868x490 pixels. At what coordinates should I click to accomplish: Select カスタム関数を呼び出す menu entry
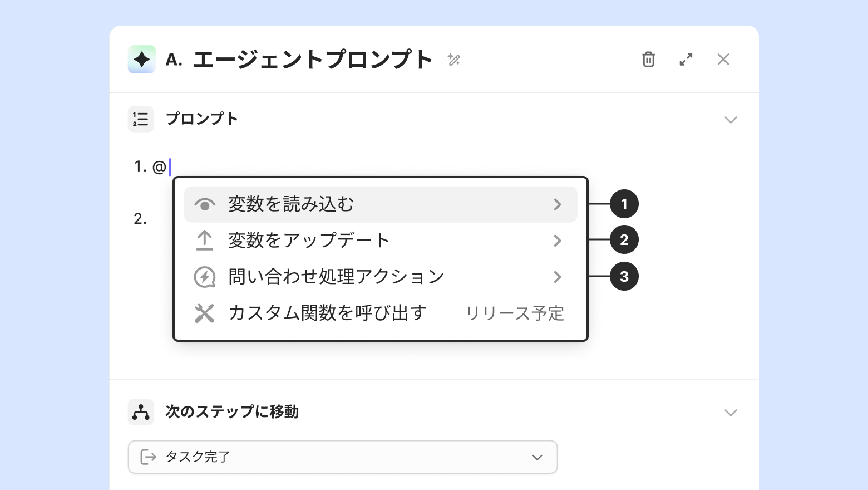pyautogui.click(x=327, y=313)
